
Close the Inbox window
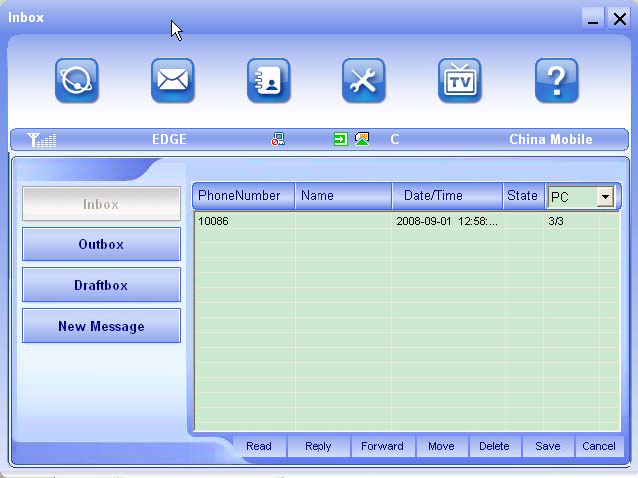pyautogui.click(x=619, y=18)
